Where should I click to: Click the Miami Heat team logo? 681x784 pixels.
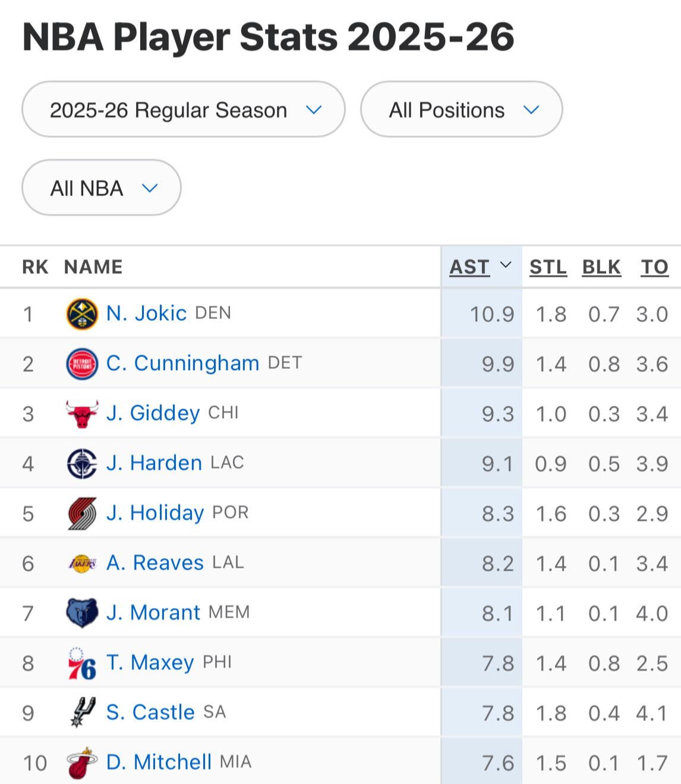(82, 763)
